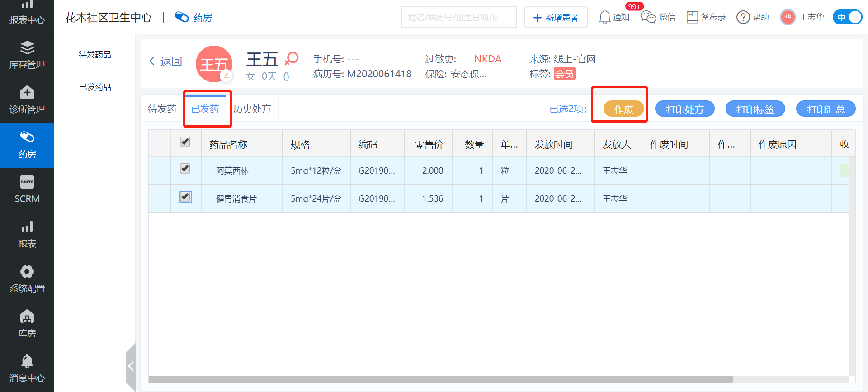Viewport: 868px width, 392px height.
Task: Click the orange 作废 button
Action: [623, 109]
